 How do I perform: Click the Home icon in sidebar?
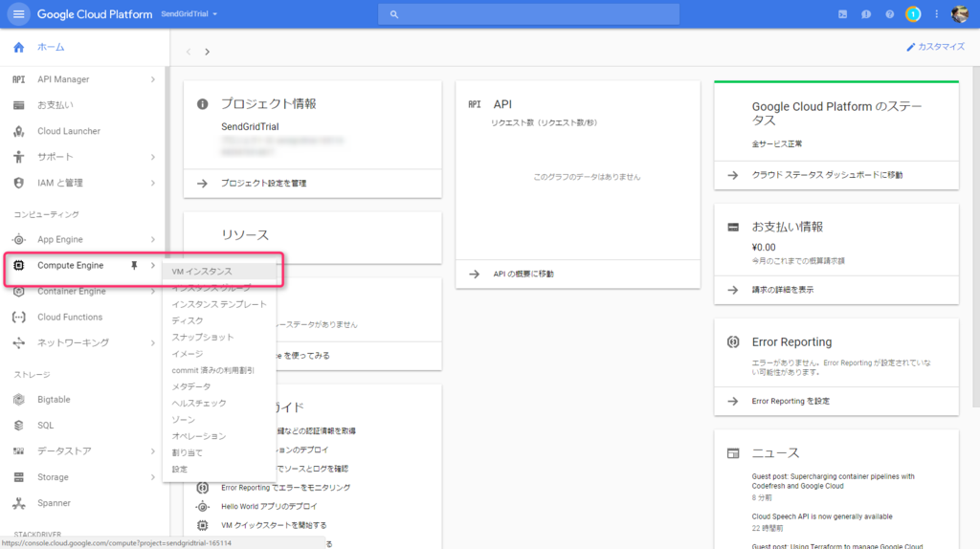point(19,48)
